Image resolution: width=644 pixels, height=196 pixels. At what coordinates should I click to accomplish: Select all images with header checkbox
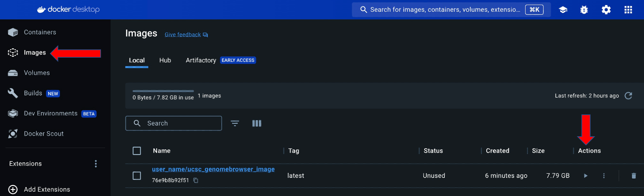pos(137,151)
